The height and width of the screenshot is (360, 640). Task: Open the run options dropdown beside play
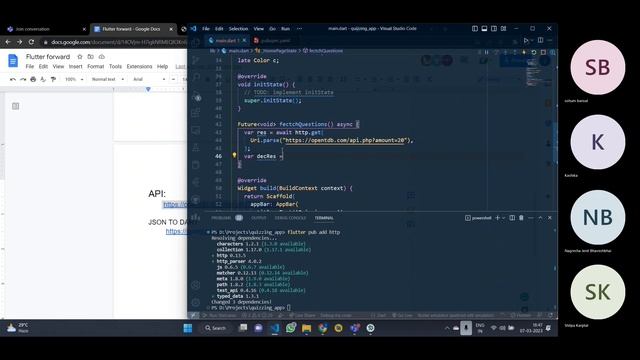click(532, 40)
